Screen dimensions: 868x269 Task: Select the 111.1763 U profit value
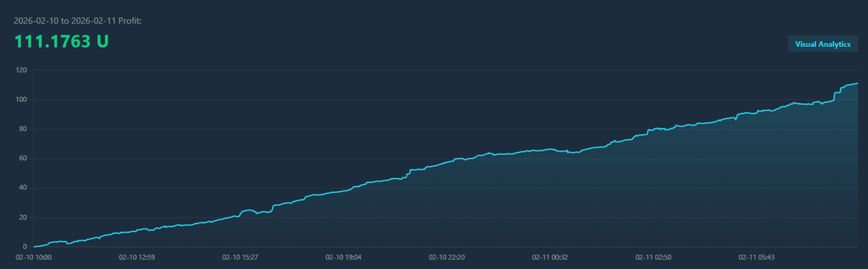(61, 41)
